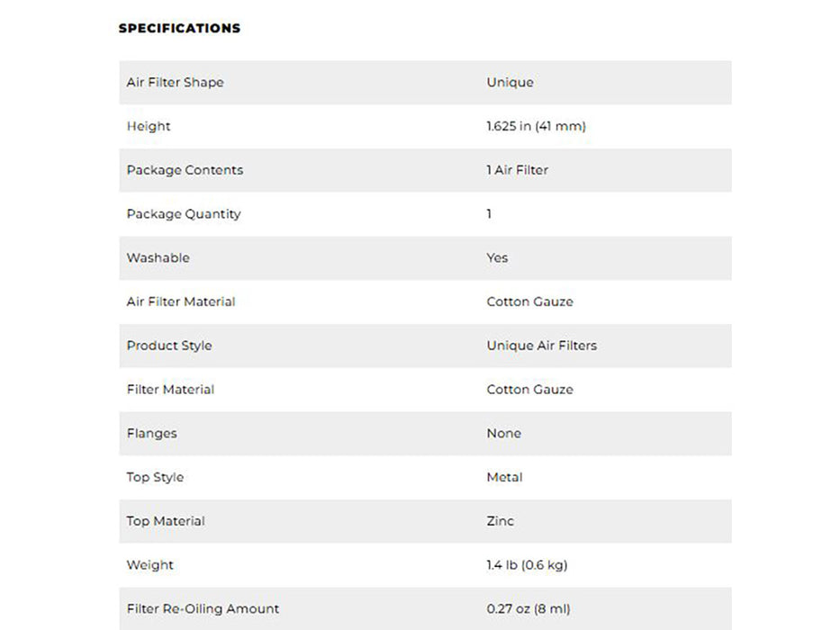Select the Flanges row label
The height and width of the screenshot is (630, 840).
[x=151, y=434]
